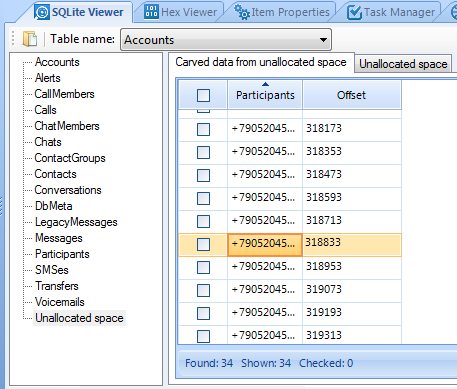Open the Table name dropdown
The height and width of the screenshot is (389, 457).
tap(226, 40)
